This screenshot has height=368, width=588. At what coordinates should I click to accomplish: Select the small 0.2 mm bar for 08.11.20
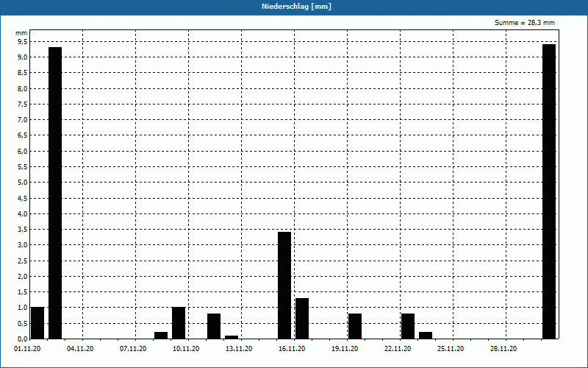[x=161, y=336]
